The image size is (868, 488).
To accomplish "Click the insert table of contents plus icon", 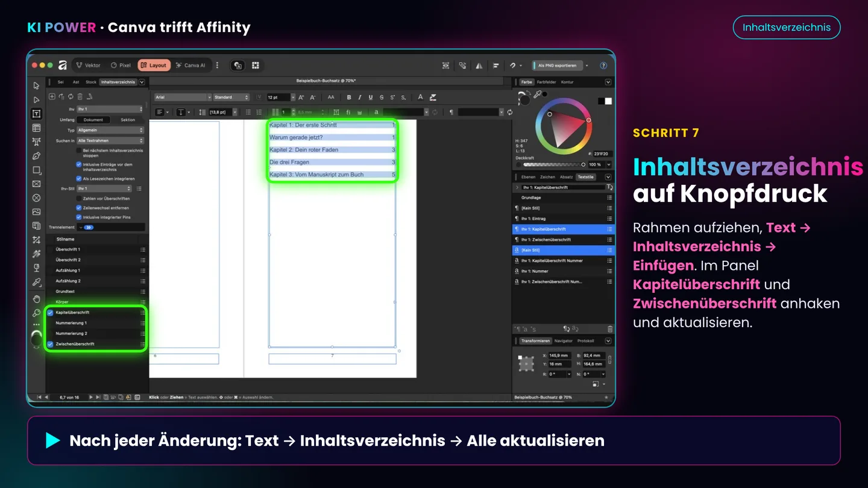I will click(x=52, y=96).
